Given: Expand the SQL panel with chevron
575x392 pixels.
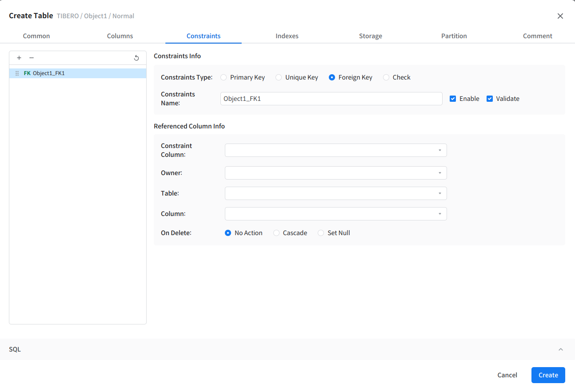Looking at the screenshot, I should [560, 349].
